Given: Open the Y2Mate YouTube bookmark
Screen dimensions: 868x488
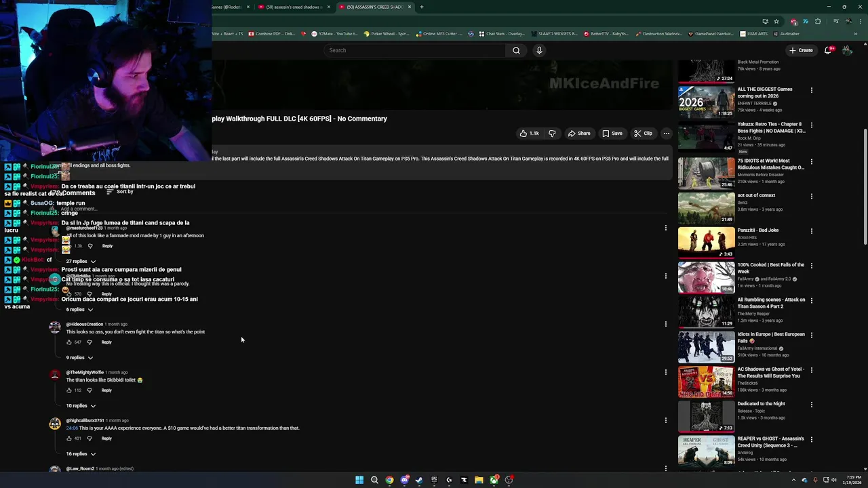Looking at the screenshot, I should (334, 34).
